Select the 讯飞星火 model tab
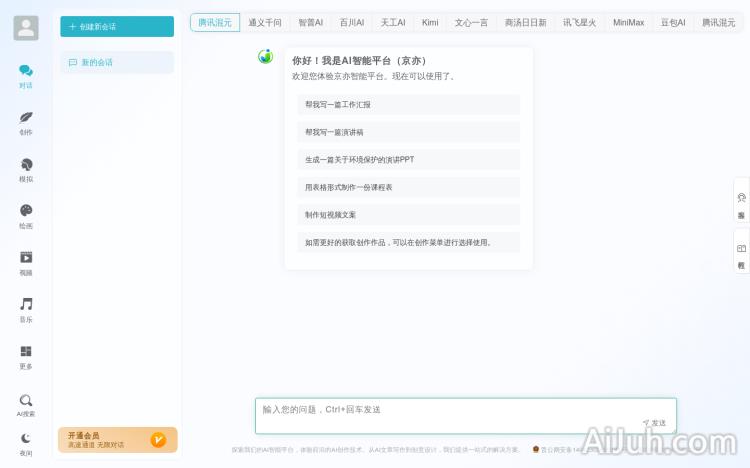The width and height of the screenshot is (750, 468). pos(579,22)
